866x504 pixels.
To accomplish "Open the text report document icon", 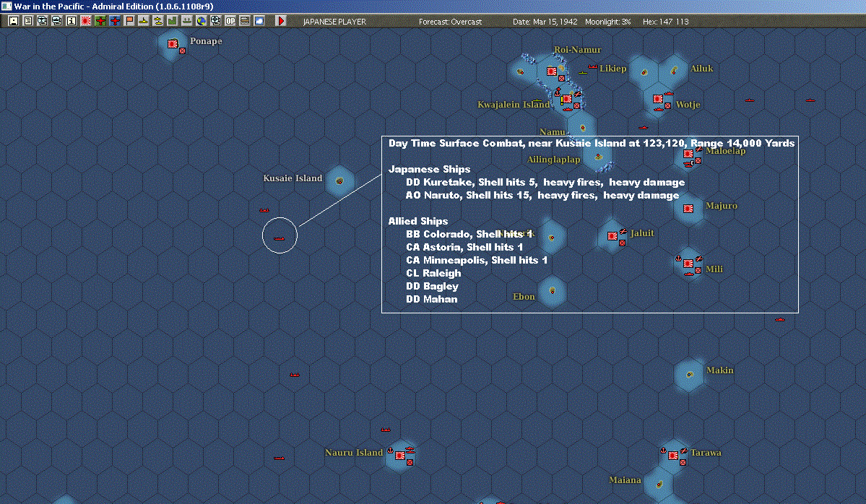I will coord(28,21).
